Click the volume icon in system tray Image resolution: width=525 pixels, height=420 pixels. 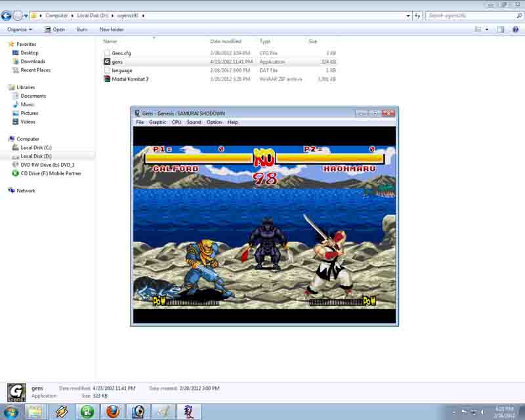click(x=482, y=412)
